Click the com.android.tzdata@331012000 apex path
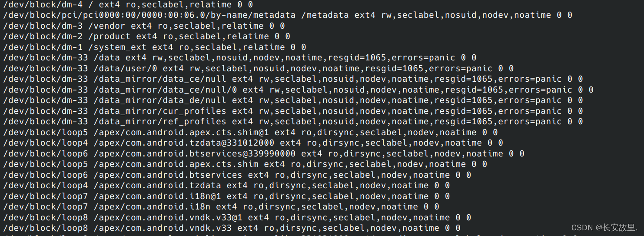The image size is (644, 236). pyautogui.click(x=184, y=143)
